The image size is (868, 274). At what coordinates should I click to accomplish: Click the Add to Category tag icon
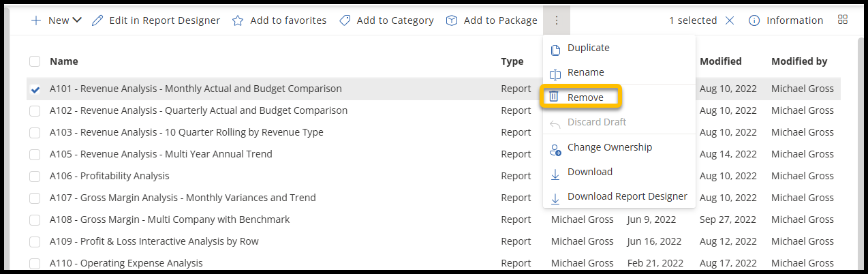(345, 20)
